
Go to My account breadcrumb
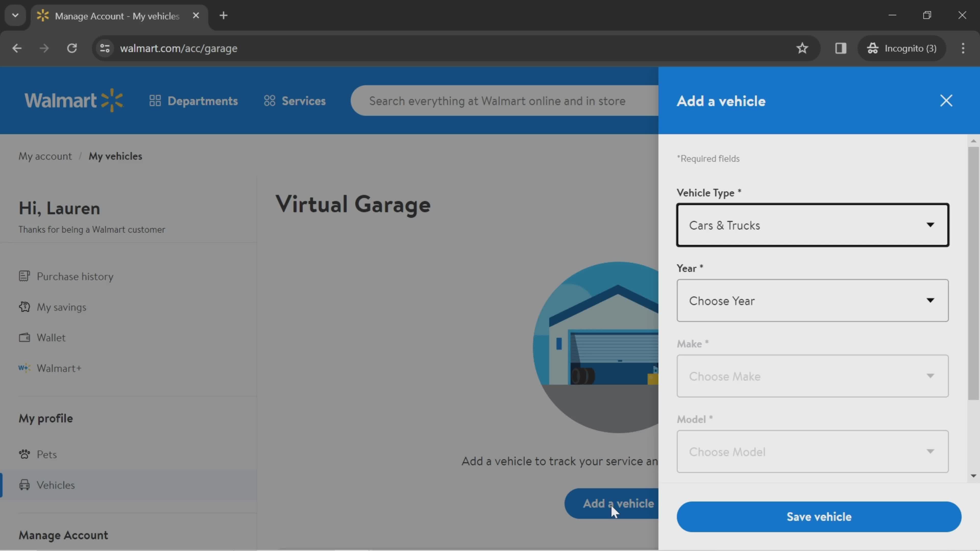[x=45, y=156]
